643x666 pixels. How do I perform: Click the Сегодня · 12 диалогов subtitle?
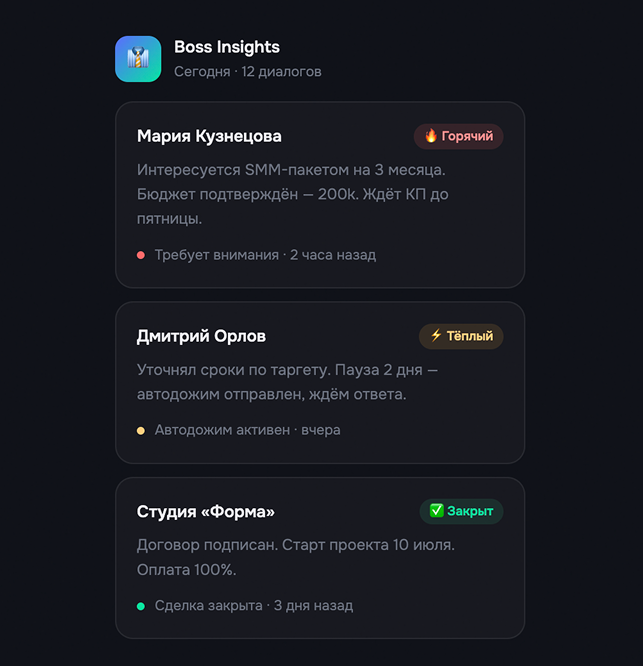click(248, 72)
